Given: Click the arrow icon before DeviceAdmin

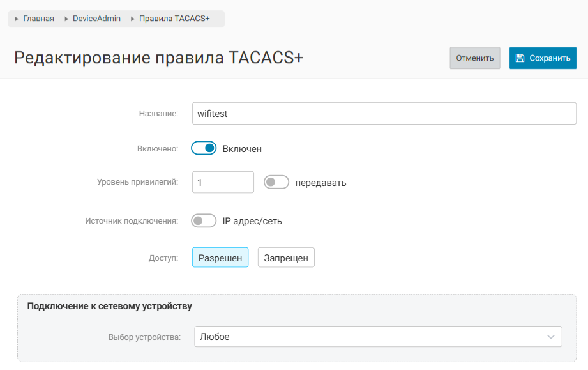Looking at the screenshot, I should pos(66,19).
